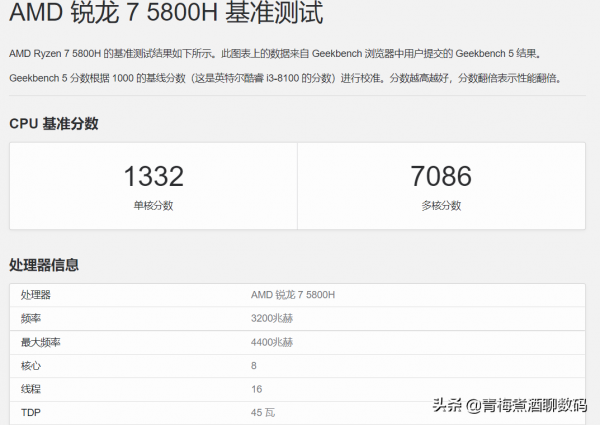Click the AMD 锐龙 7 5800H 基准测试 page heading

pyautogui.click(x=166, y=11)
